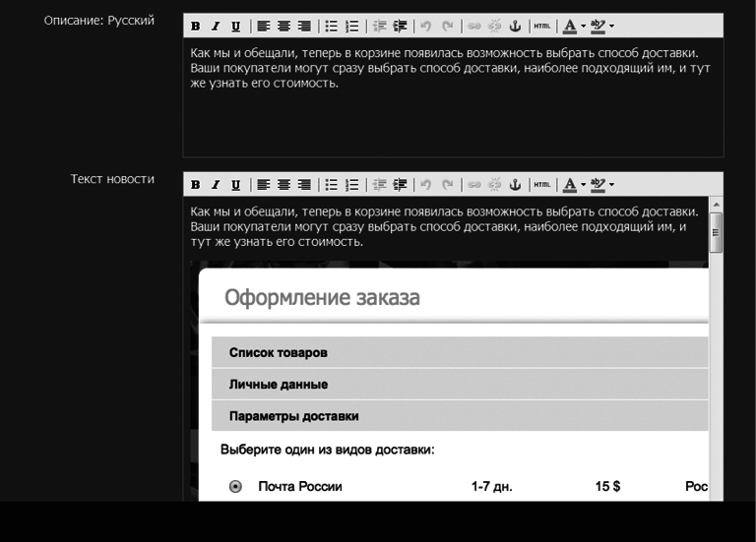Insert an anchor in the Описание editor
This screenshot has width=756, height=542.
pyautogui.click(x=516, y=26)
